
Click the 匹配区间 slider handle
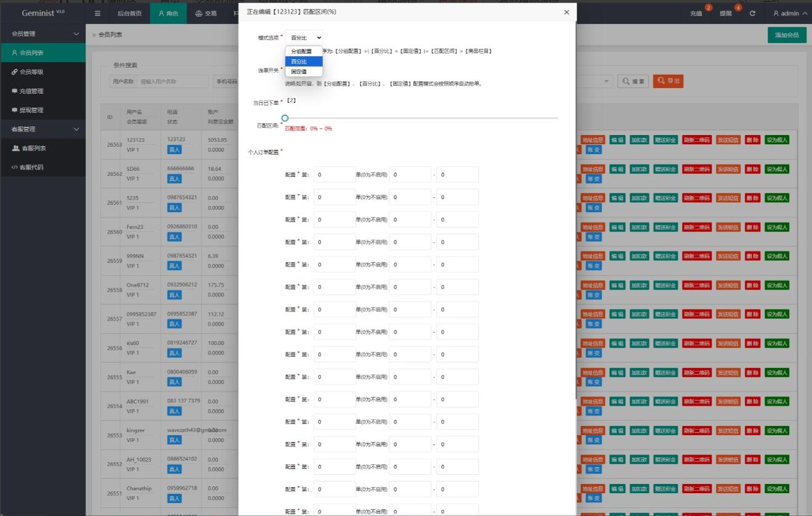[285, 118]
